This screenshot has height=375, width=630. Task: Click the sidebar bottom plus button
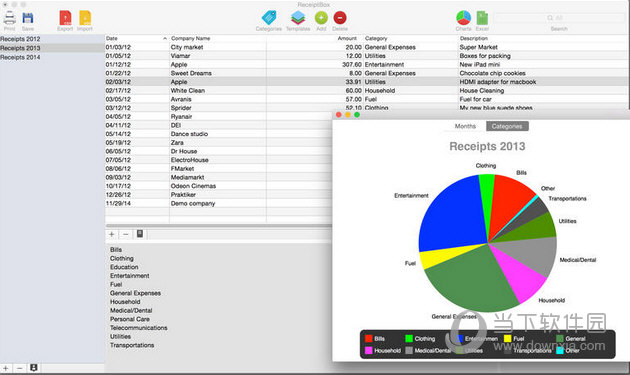pos(6,368)
